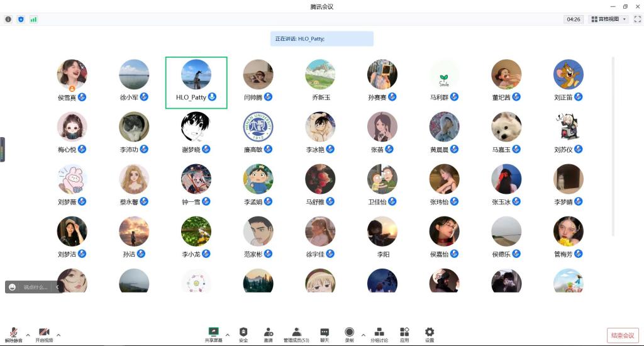644x346 pixels.
Task: Select HLO_Patty's participant thumbnail
Action: click(x=196, y=82)
